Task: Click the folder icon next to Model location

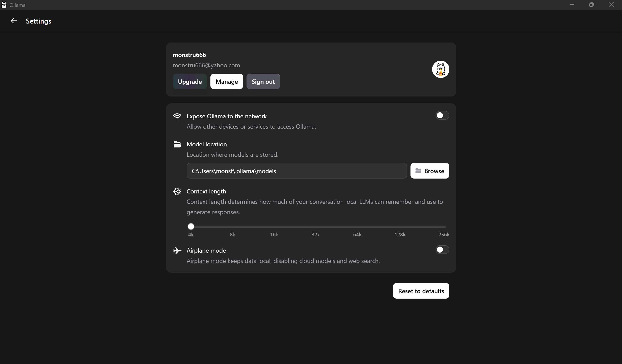Action: click(x=177, y=144)
